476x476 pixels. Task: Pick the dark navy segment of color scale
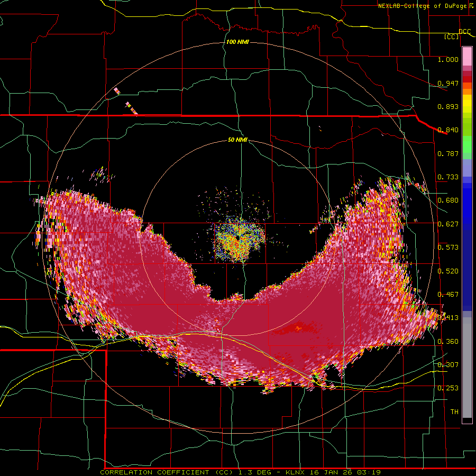pos(467,270)
